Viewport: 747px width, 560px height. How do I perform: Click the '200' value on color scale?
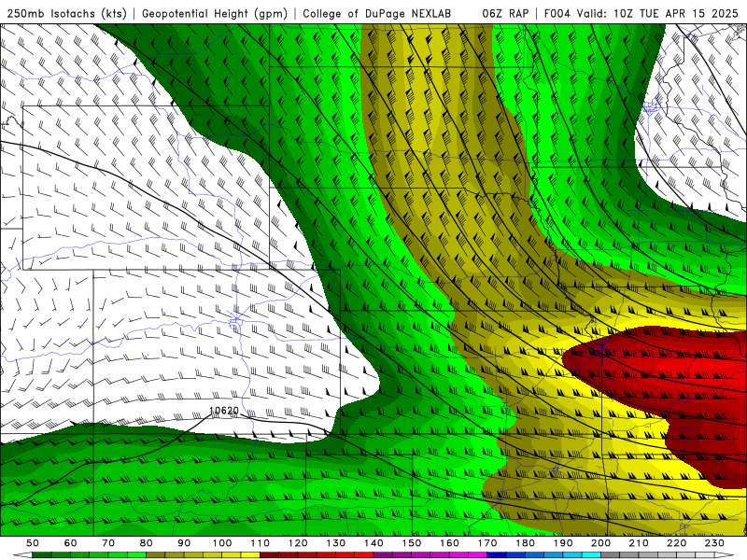coord(600,543)
